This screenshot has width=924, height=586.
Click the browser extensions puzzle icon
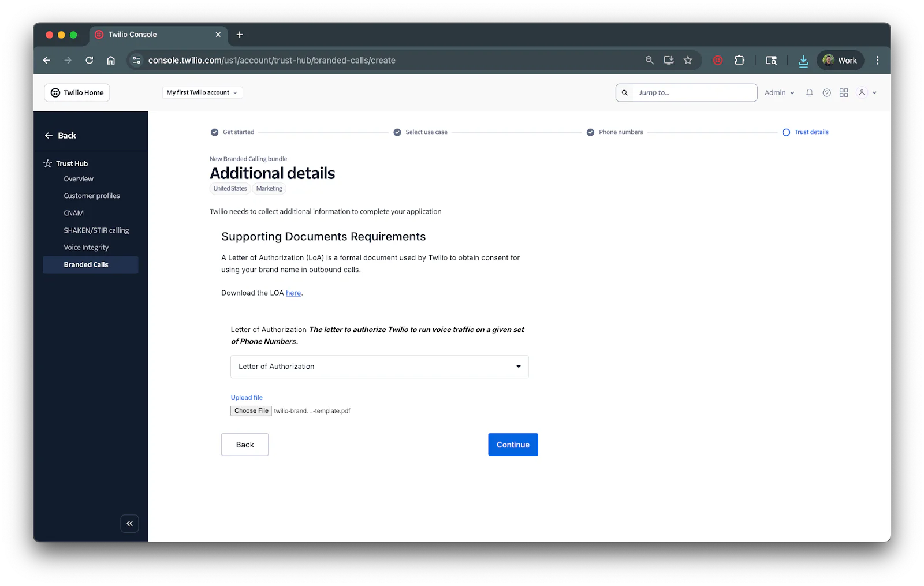coord(739,60)
